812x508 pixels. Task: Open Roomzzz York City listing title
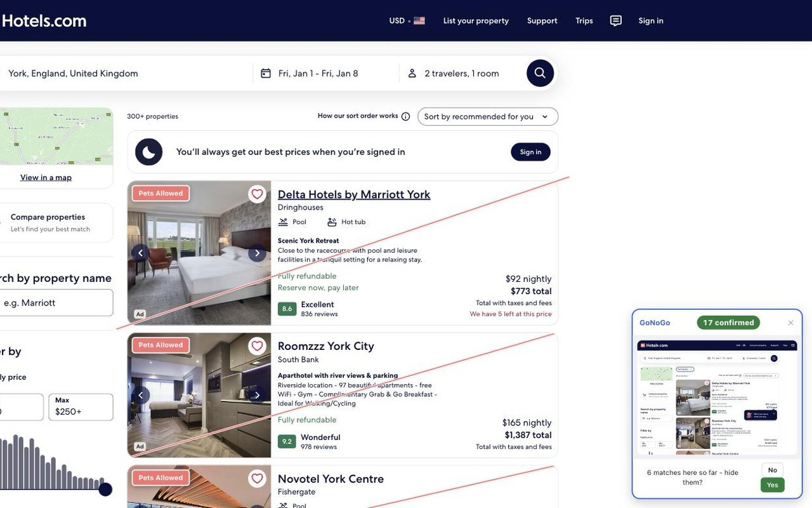click(326, 346)
